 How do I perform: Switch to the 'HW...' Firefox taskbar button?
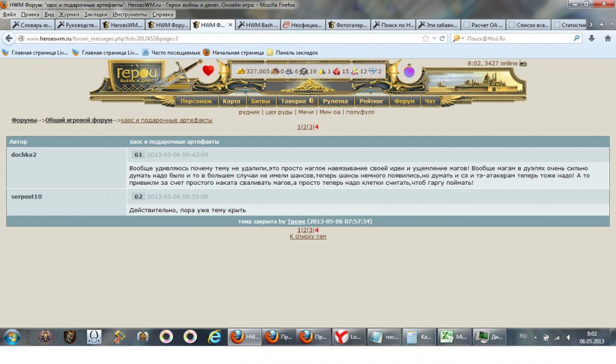point(244,337)
